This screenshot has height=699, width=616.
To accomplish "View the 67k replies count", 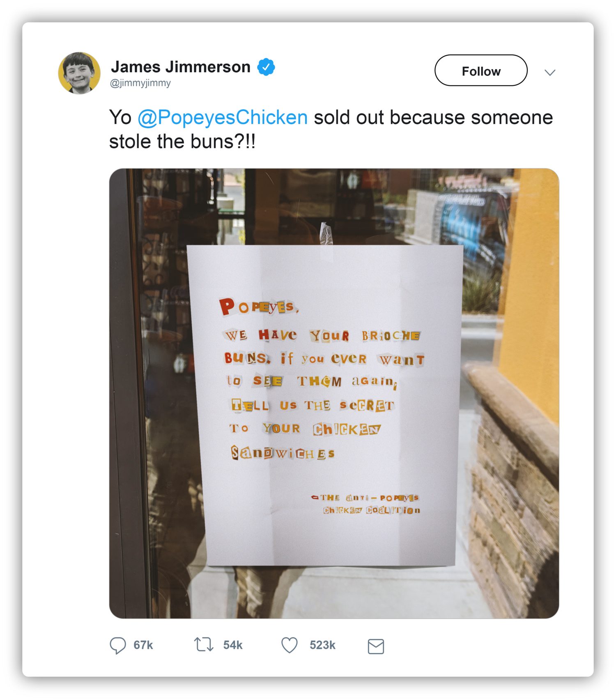I will point(143,645).
